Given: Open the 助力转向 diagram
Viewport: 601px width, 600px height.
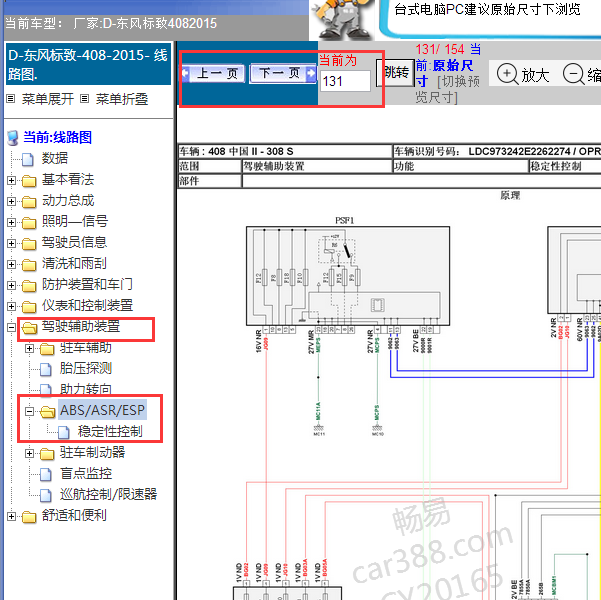Looking at the screenshot, I should click(85, 389).
